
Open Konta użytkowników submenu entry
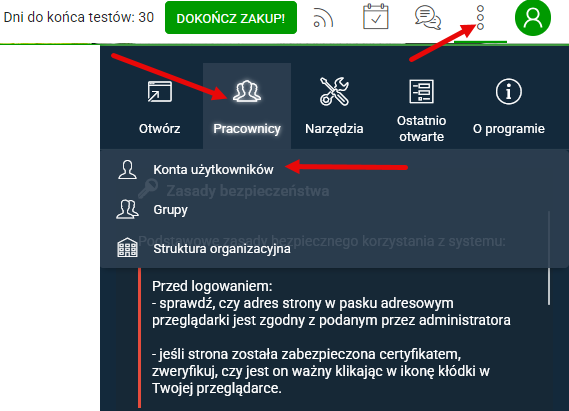click(x=213, y=170)
